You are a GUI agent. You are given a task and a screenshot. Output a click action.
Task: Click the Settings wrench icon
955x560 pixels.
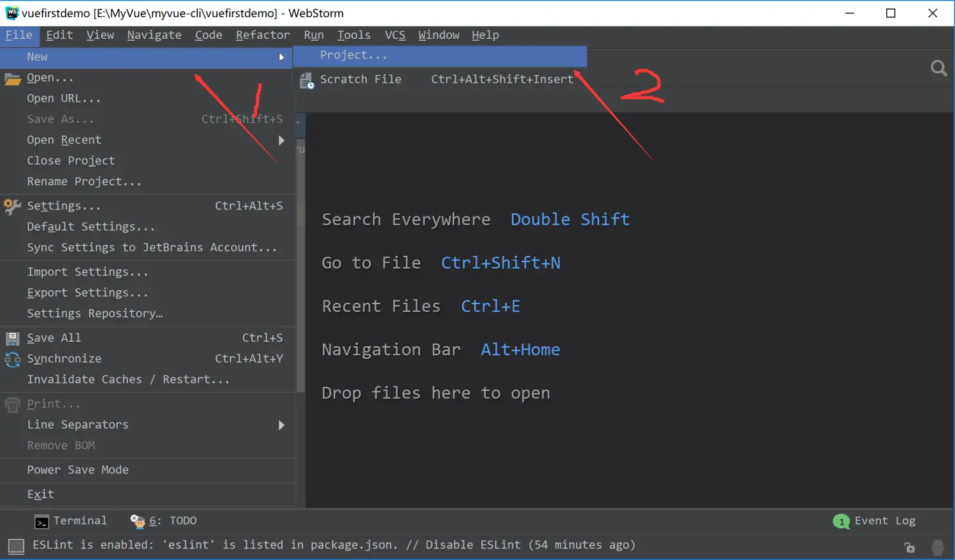click(12, 206)
